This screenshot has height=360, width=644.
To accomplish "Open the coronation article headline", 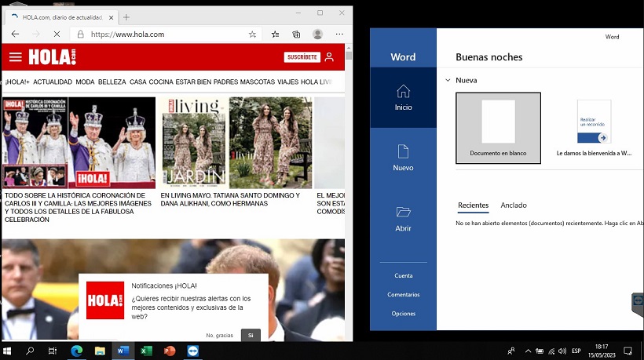I will 78,208.
